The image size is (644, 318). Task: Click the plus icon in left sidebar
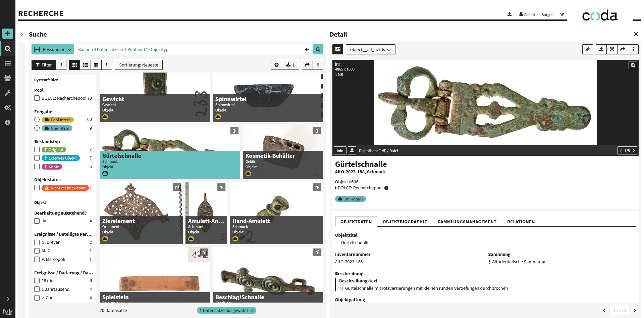pos(7,34)
